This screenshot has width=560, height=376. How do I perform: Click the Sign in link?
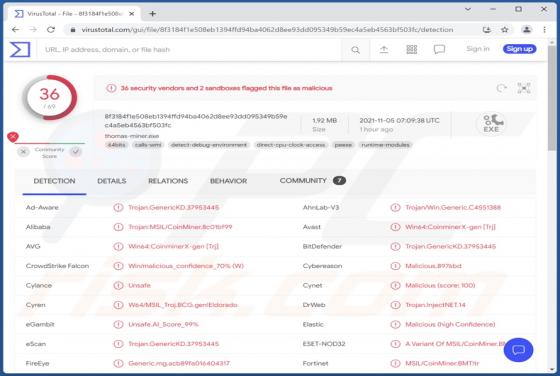click(478, 49)
